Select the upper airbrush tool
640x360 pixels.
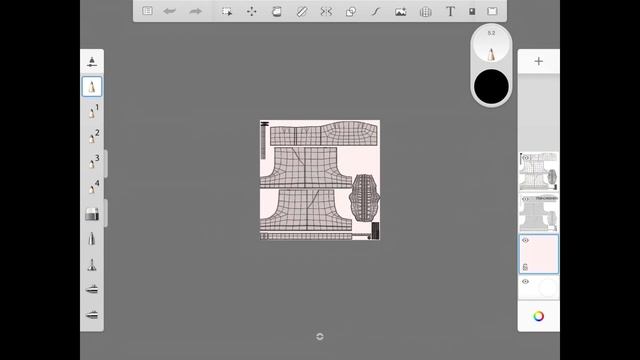coord(92,289)
